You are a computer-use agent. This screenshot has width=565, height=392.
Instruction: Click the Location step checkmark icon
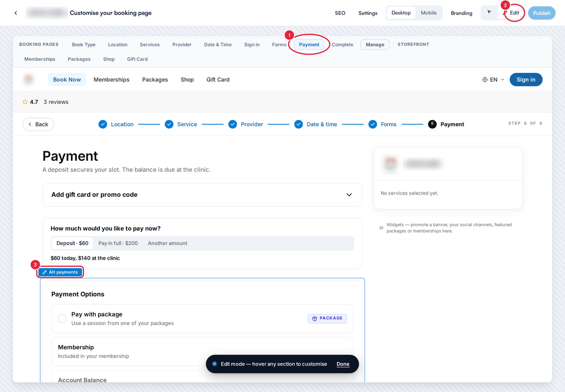click(103, 124)
